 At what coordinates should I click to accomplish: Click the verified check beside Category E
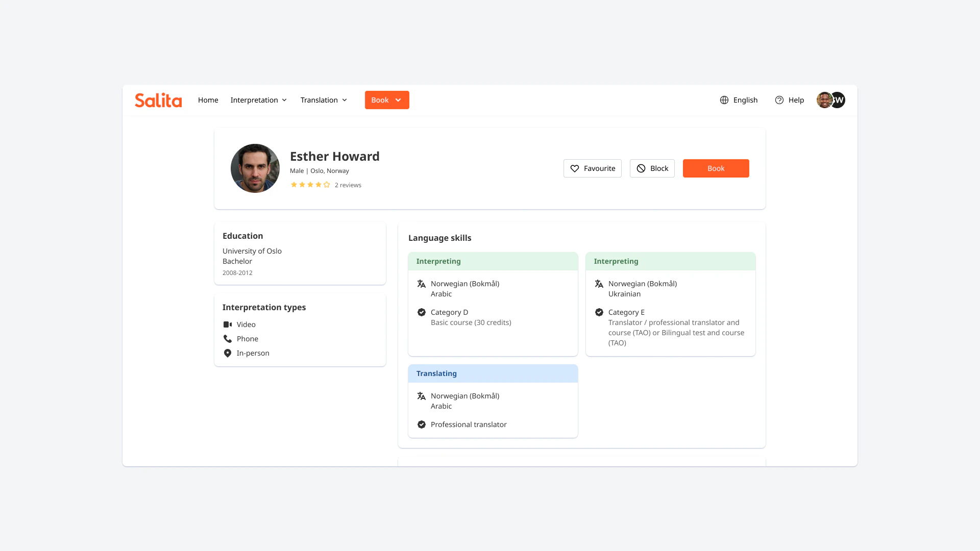tap(599, 312)
